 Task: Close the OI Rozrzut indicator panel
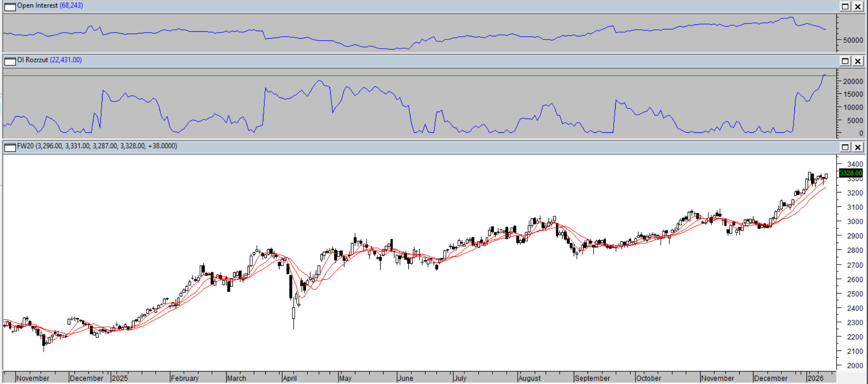(858, 61)
